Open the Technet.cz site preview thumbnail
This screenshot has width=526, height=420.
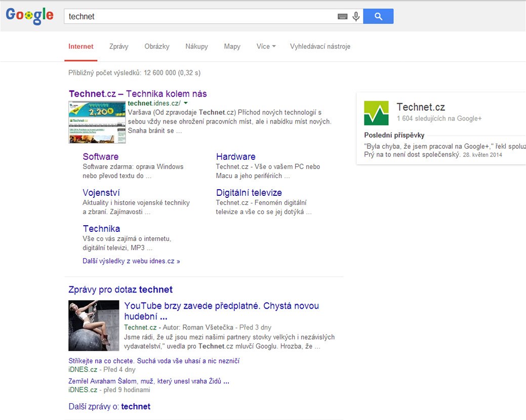(x=97, y=122)
